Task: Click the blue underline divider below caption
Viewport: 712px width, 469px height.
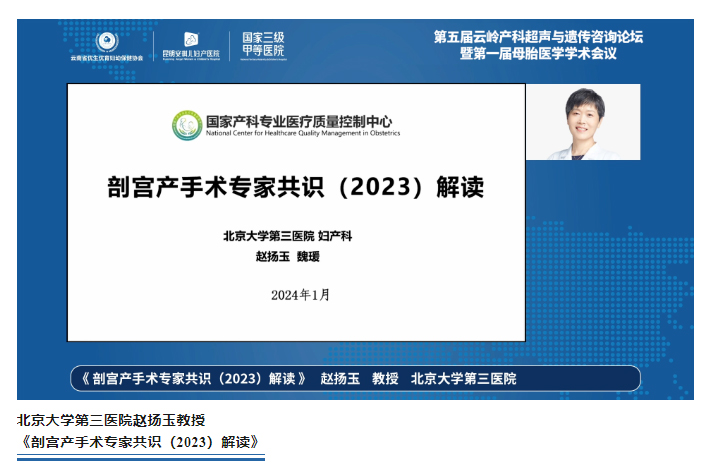Action: coord(140,458)
